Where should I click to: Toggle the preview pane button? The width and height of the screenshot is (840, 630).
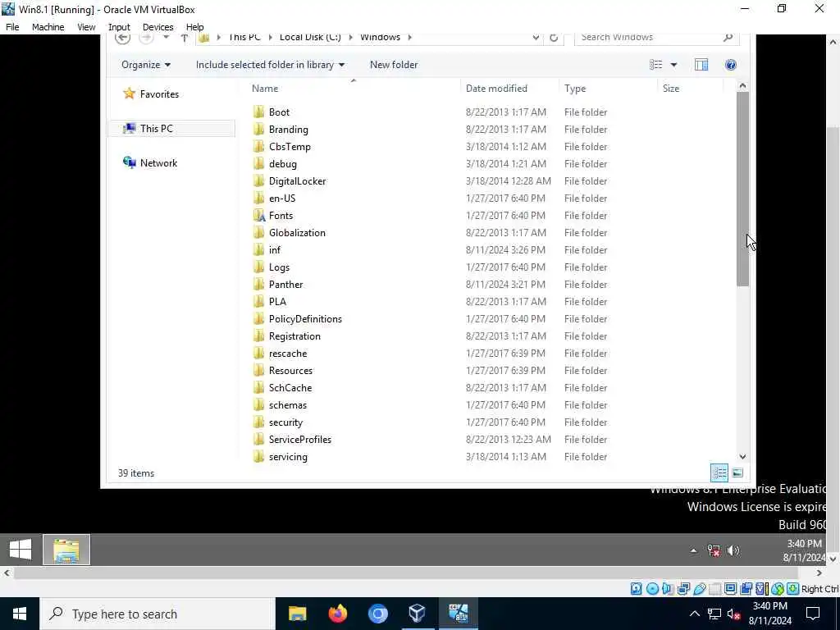pos(701,65)
